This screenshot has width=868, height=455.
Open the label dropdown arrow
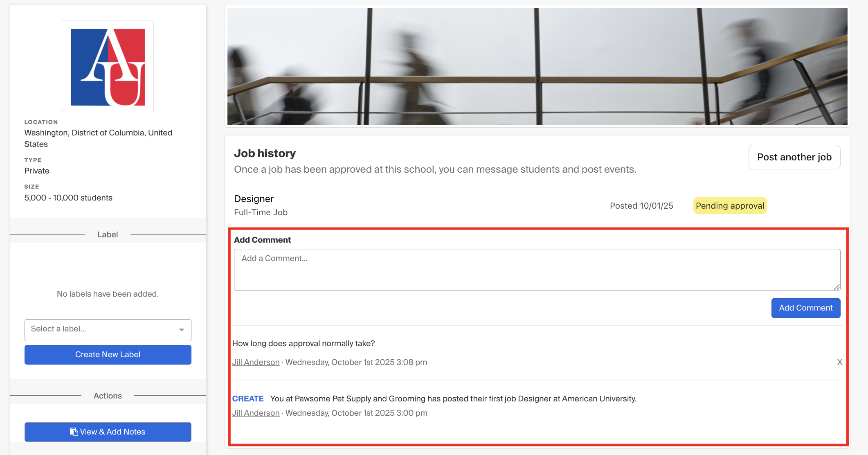[x=182, y=330]
